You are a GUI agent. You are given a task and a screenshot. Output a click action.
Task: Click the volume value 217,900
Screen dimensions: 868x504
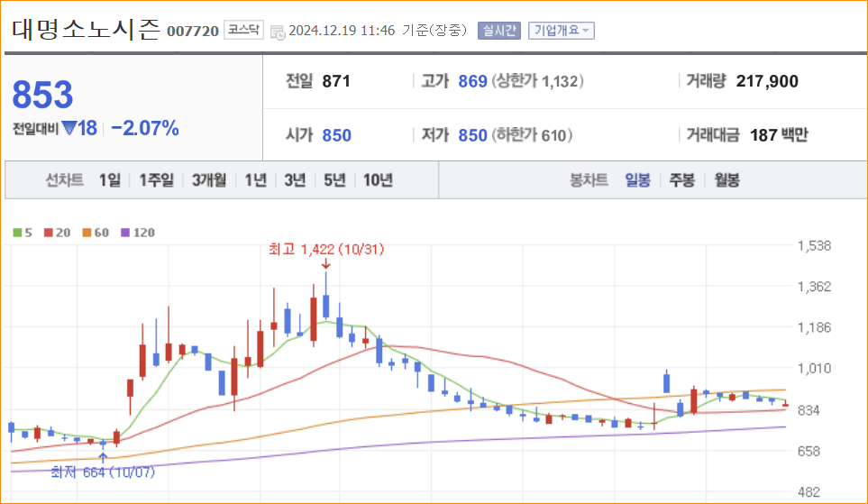[767, 81]
